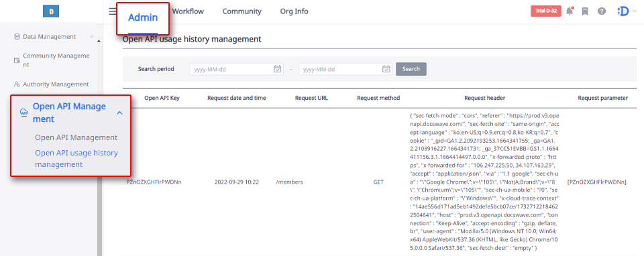
Task: Open the user profile D avatar
Action: click(x=623, y=11)
